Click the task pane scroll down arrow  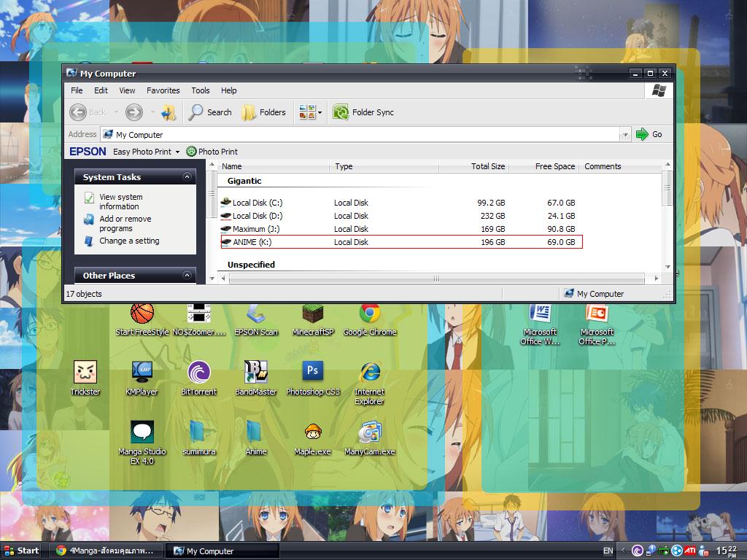[x=212, y=279]
